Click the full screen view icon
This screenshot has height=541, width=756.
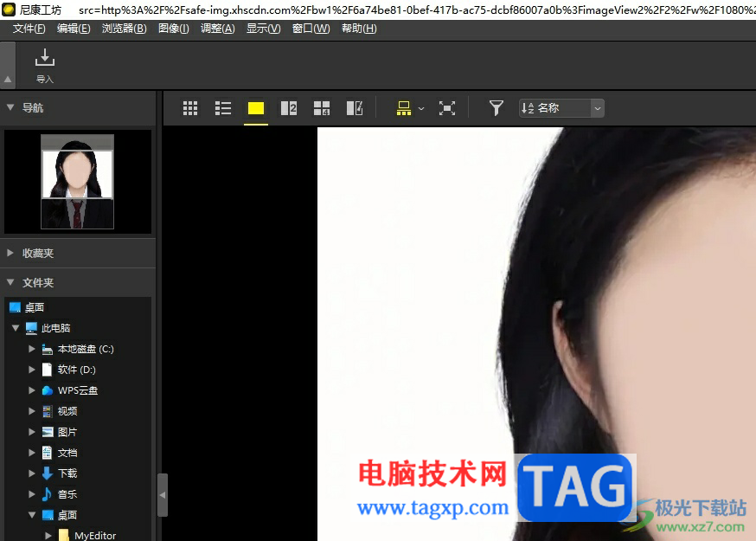(x=447, y=108)
